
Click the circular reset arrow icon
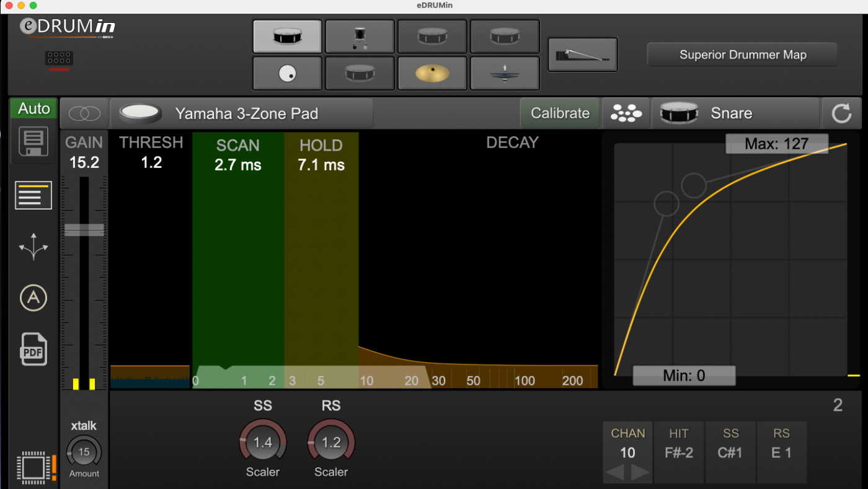[x=841, y=113]
